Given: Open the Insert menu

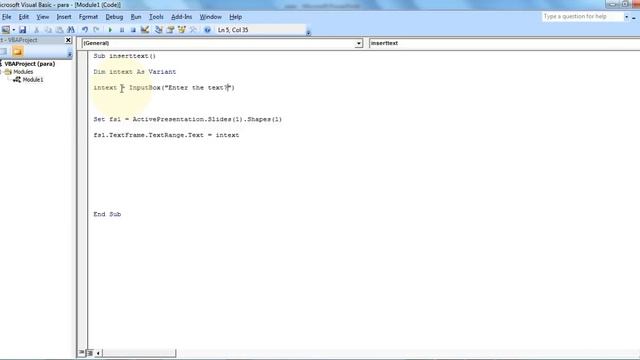Looking at the screenshot, I should [64, 17].
